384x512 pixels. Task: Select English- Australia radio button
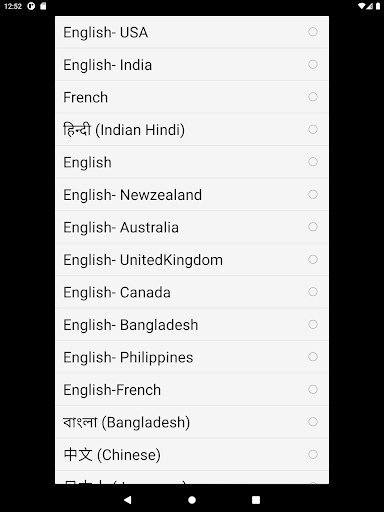(x=313, y=227)
